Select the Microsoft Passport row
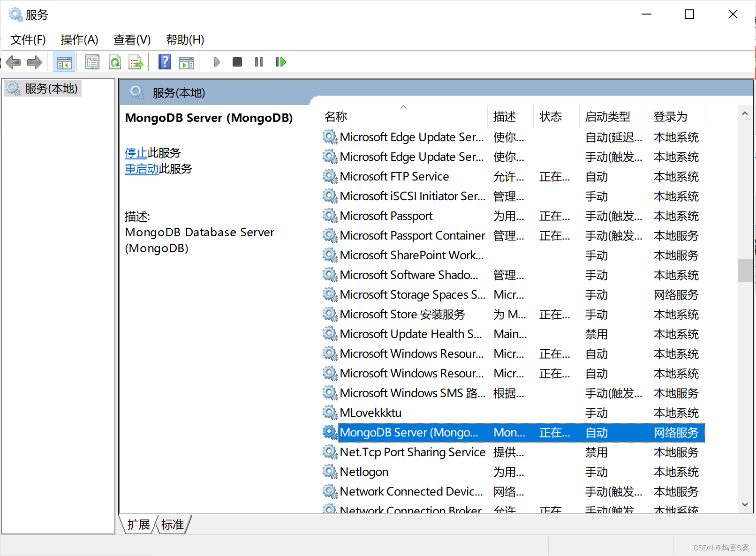The width and height of the screenshot is (756, 556). point(513,216)
